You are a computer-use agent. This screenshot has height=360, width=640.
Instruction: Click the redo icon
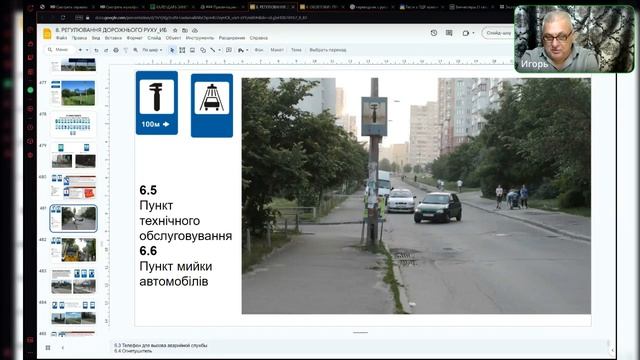pyautogui.click(x=106, y=50)
